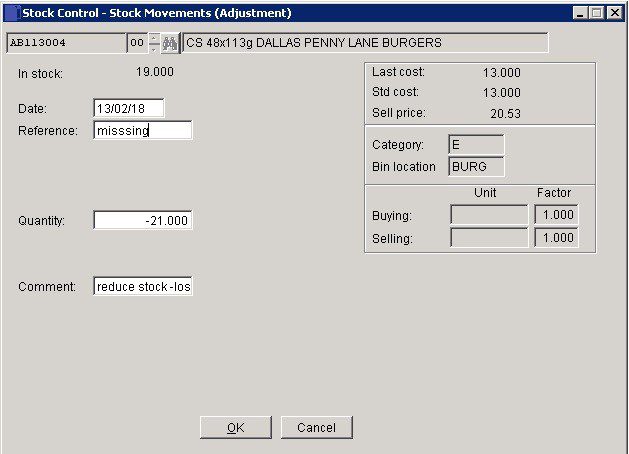Click the Buying factor field 1.000

coord(556,215)
